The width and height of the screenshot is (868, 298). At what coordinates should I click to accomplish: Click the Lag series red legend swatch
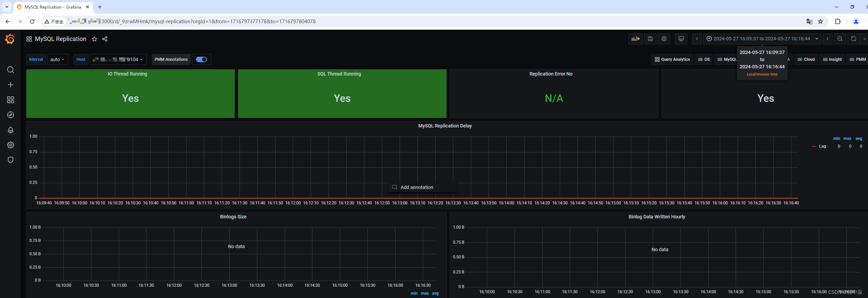814,146
